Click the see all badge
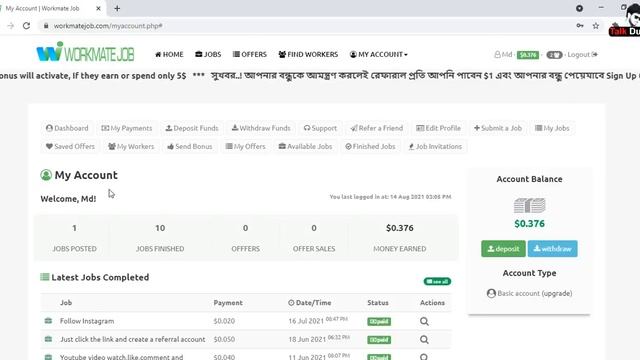 pyautogui.click(x=437, y=282)
